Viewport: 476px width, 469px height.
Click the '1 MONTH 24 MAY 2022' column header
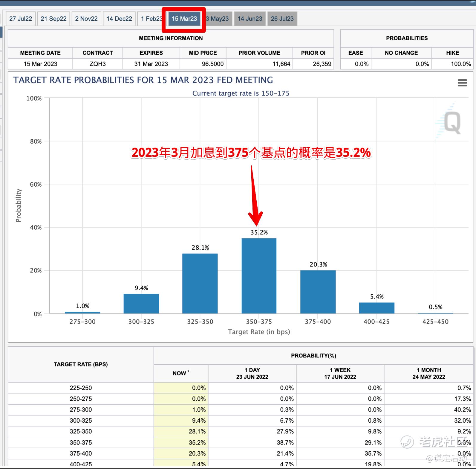pos(429,373)
